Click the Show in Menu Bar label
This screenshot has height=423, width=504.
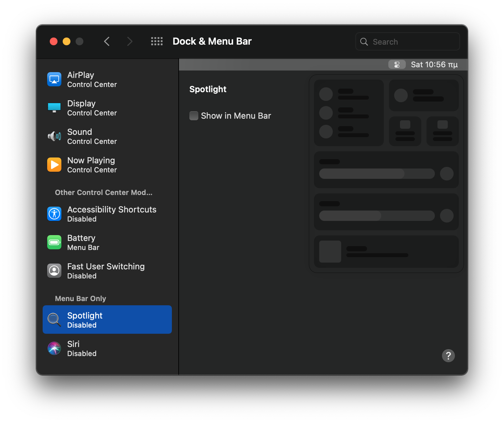236,116
